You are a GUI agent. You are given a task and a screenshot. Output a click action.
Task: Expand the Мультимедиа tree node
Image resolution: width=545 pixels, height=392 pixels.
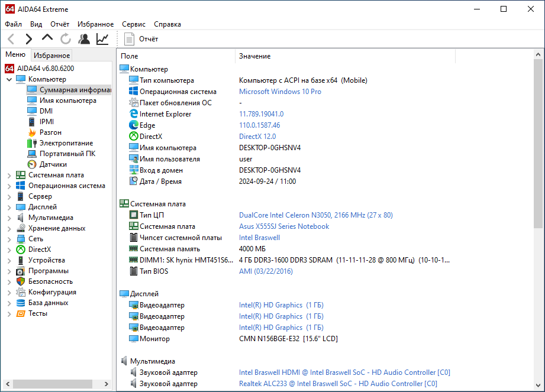(x=9, y=218)
